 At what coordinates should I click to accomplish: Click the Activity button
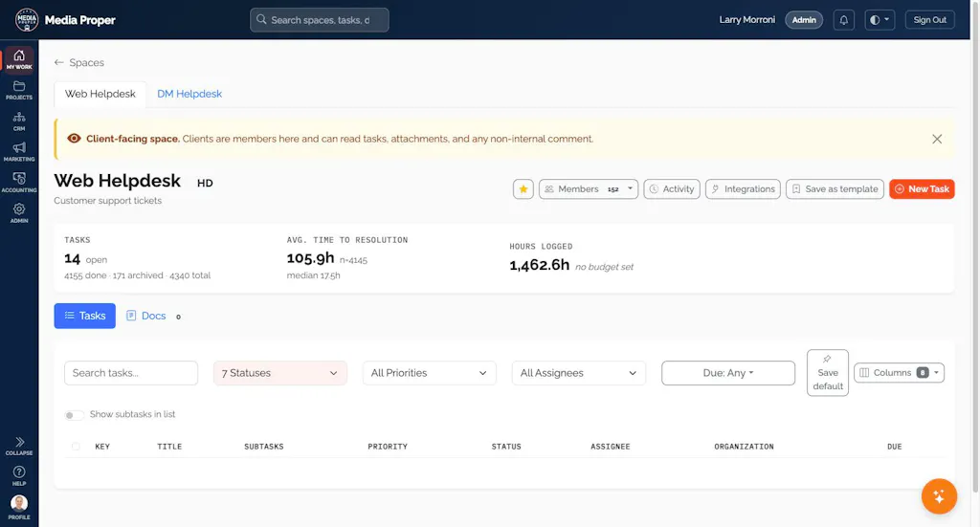[672, 189]
